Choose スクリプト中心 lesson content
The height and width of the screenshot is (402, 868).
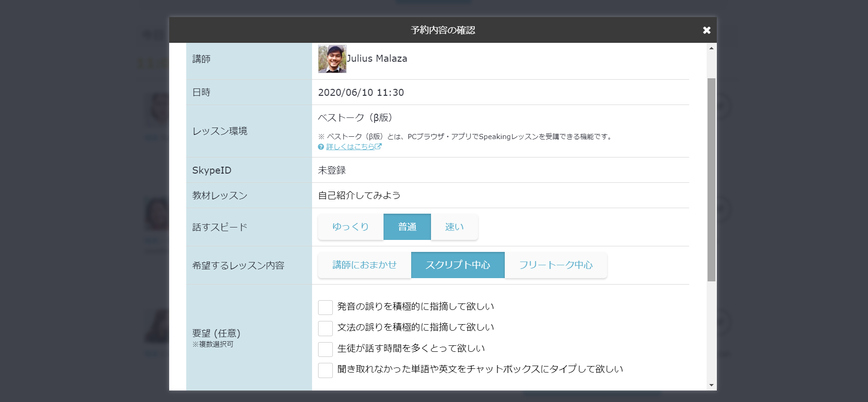[458, 265]
